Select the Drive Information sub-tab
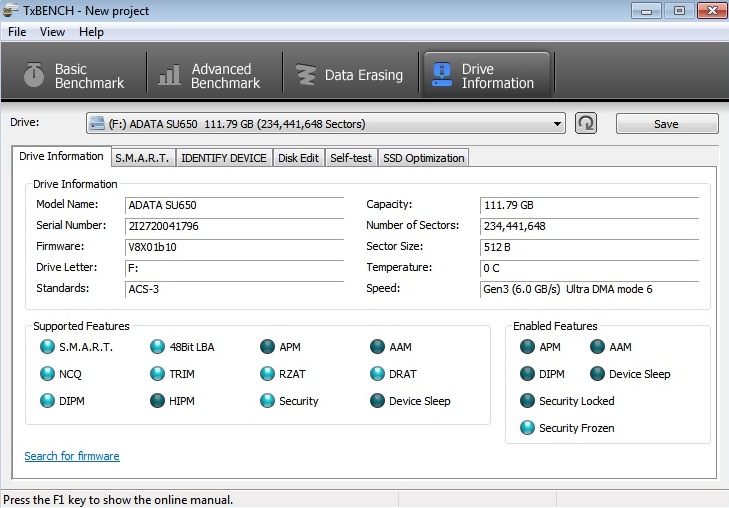The width and height of the screenshot is (729, 508). click(61, 157)
